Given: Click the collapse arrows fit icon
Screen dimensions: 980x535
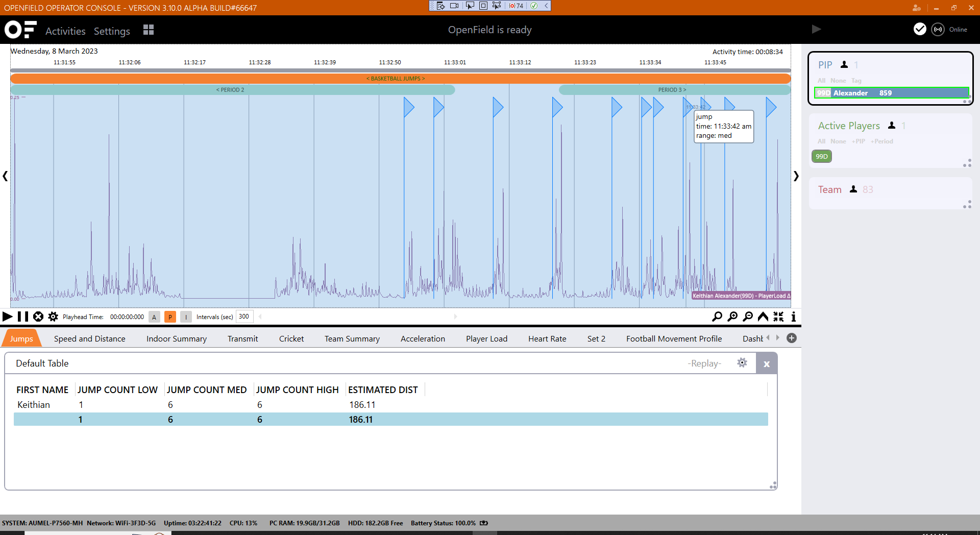Looking at the screenshot, I should [778, 317].
